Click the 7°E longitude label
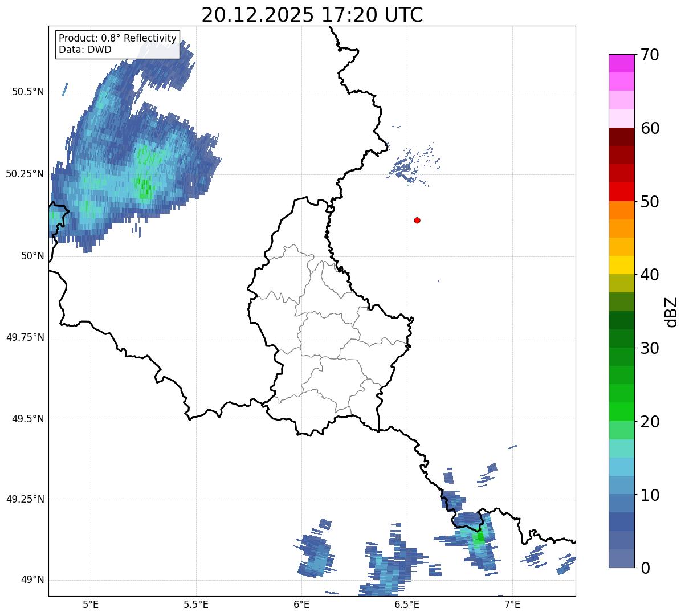The width and height of the screenshot is (685, 616). [x=512, y=604]
